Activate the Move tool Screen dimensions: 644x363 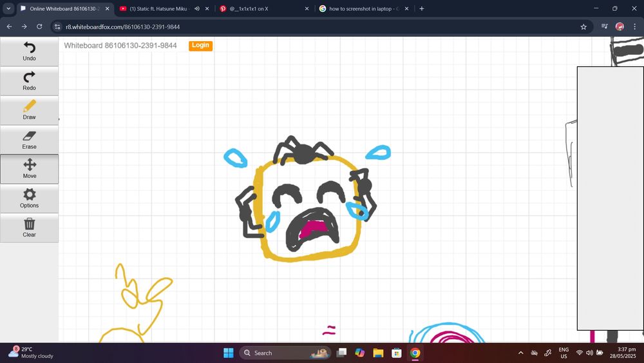[x=29, y=169]
